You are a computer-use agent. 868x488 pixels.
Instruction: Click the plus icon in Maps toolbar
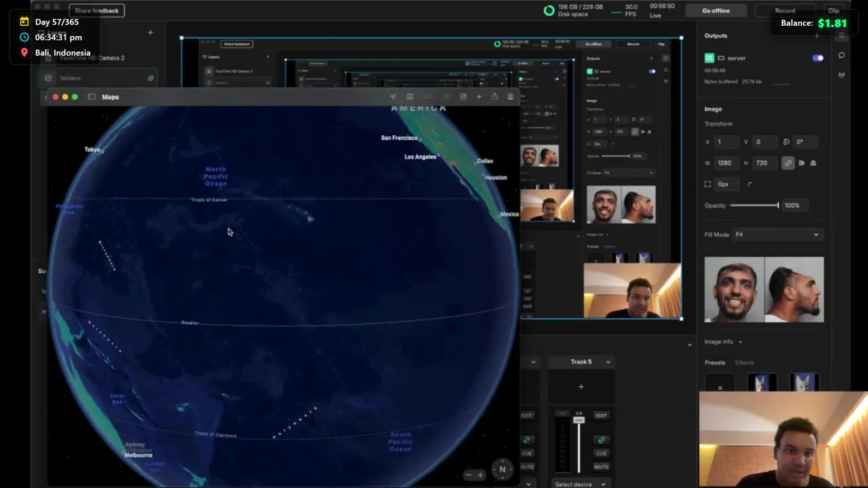pos(479,97)
